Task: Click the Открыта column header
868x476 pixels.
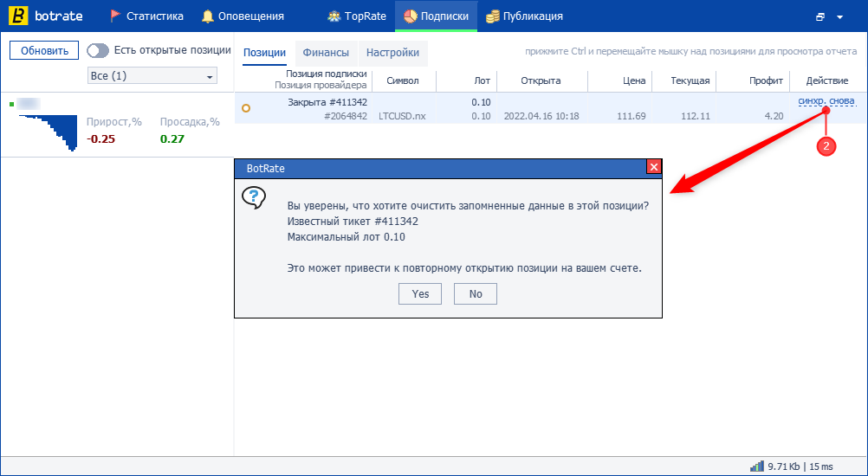Action: point(541,80)
